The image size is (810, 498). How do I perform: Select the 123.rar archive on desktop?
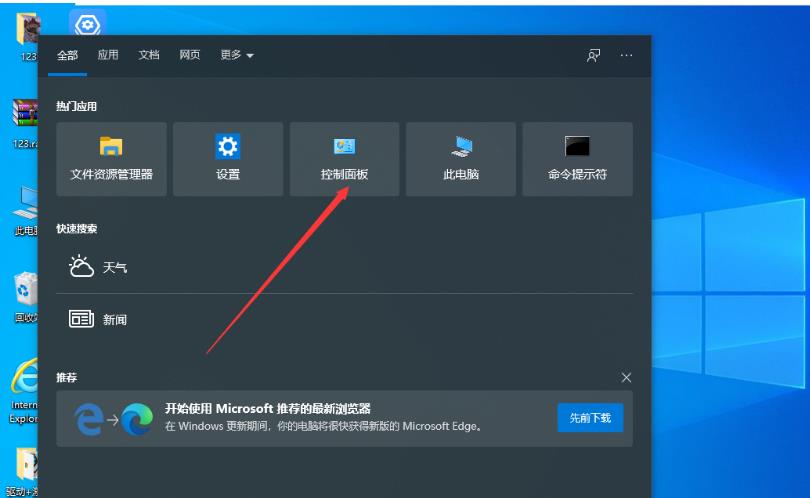coord(24,120)
